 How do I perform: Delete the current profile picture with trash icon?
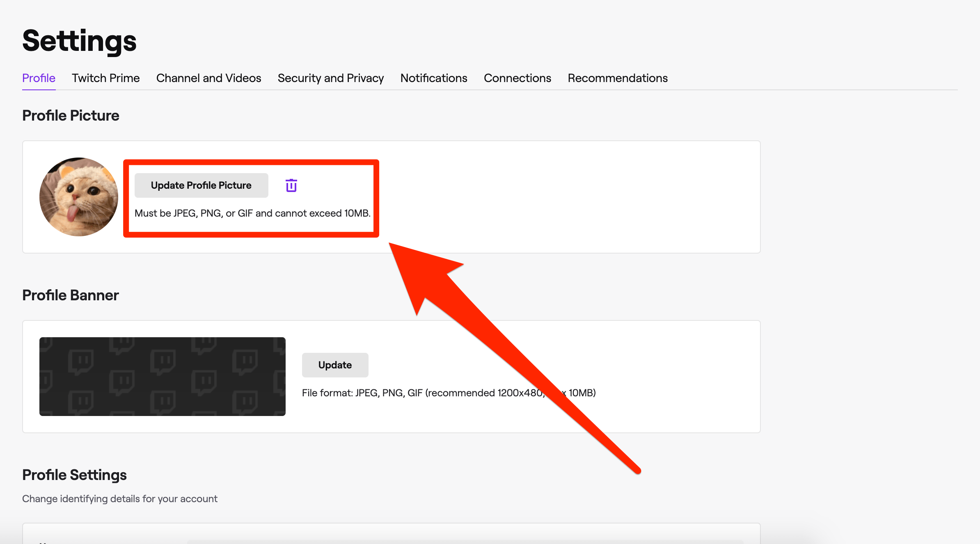pos(291,185)
